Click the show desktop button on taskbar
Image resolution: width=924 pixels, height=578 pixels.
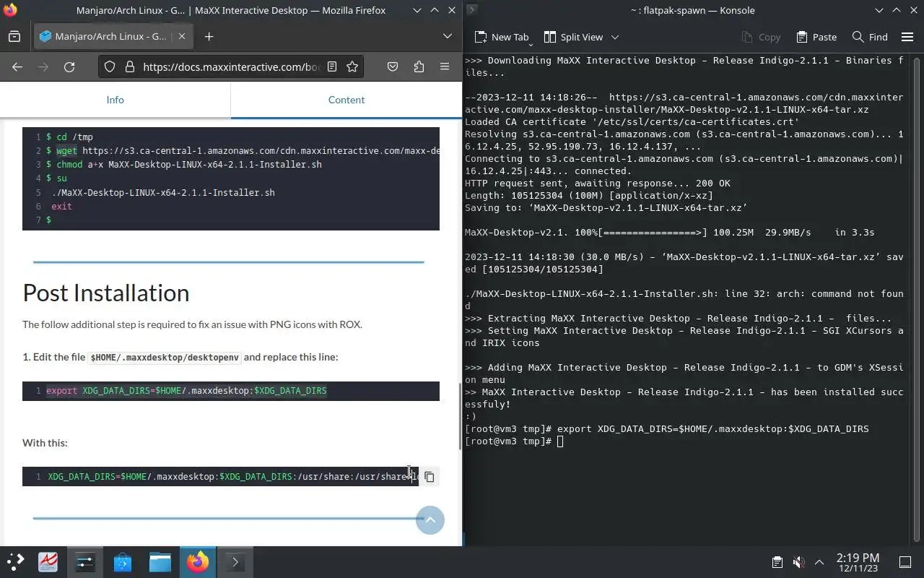pyautogui.click(x=905, y=562)
